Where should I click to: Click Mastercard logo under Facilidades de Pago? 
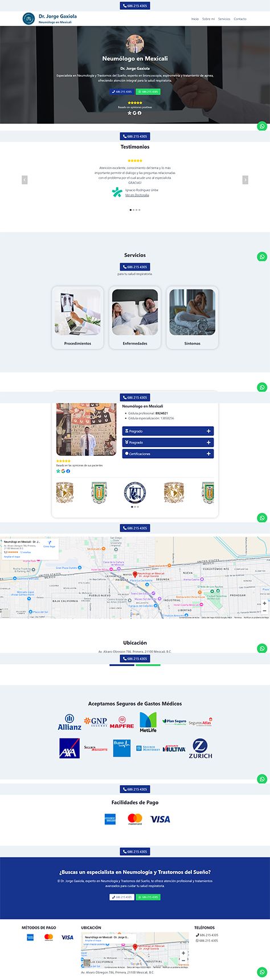coord(135,819)
